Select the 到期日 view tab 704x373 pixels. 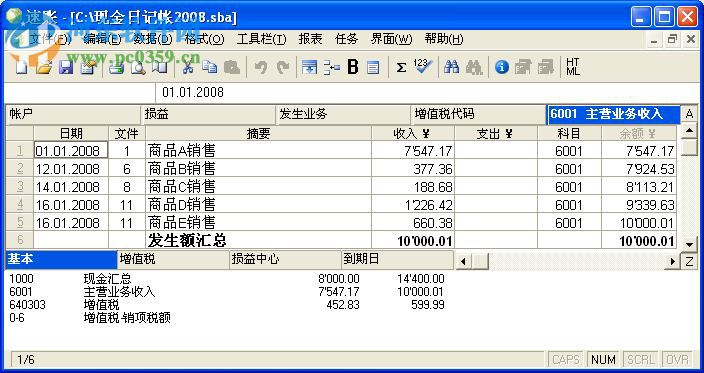(x=398, y=260)
